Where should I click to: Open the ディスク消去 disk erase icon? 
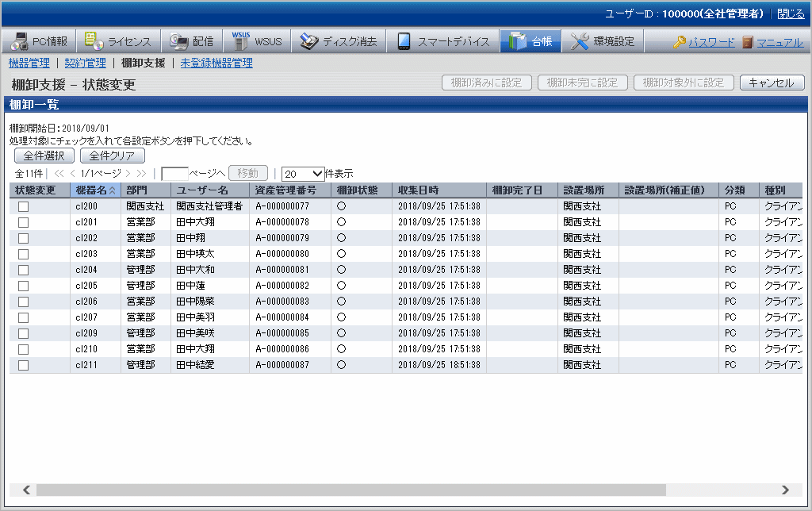click(x=309, y=41)
